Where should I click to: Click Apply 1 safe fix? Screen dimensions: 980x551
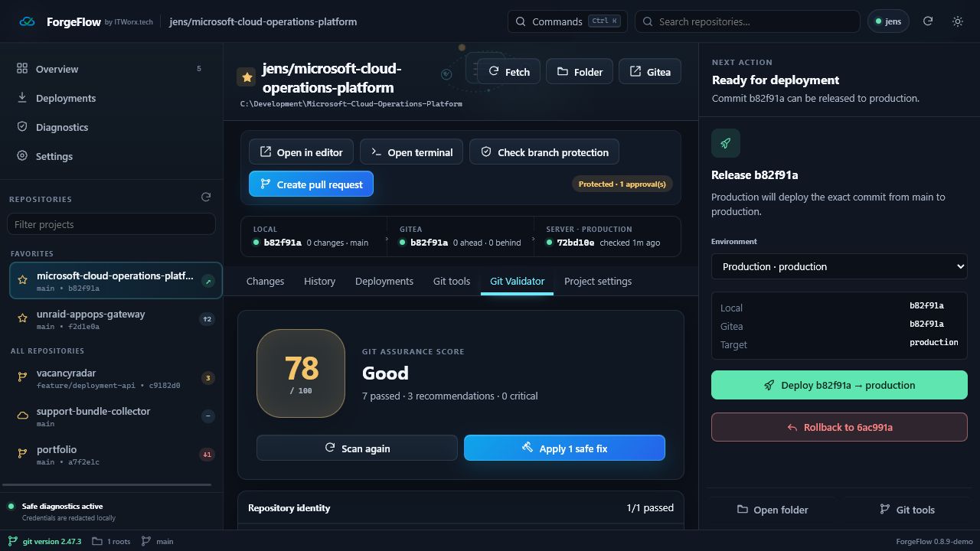point(564,448)
